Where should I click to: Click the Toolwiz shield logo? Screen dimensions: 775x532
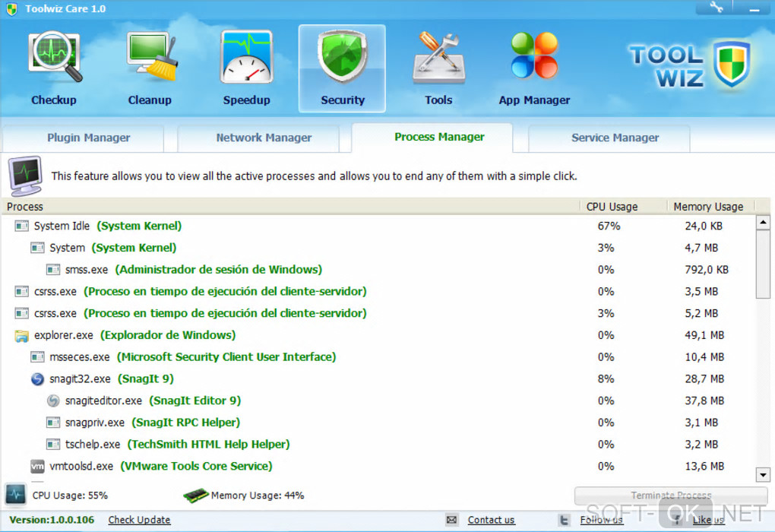pos(732,64)
